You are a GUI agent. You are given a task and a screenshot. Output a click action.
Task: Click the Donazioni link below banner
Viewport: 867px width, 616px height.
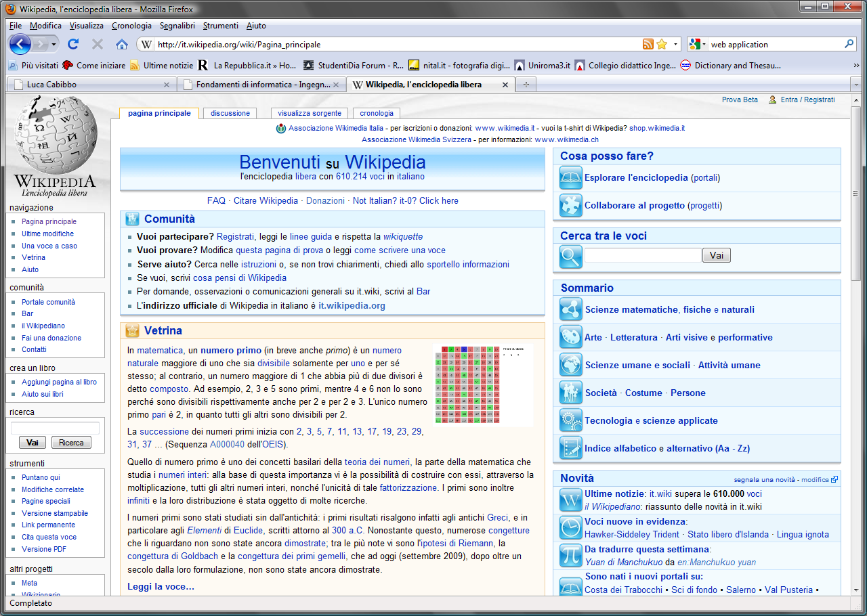pos(325,200)
